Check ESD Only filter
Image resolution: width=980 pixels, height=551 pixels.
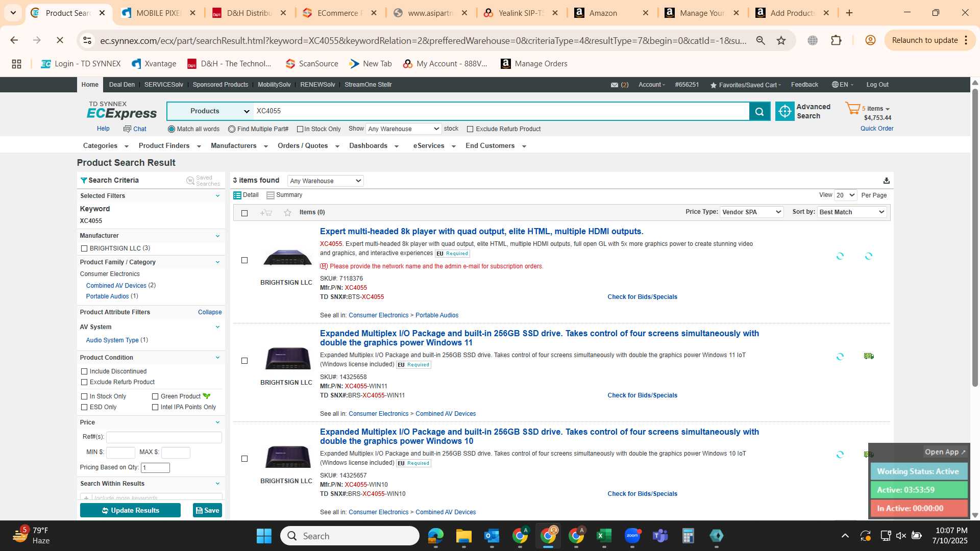point(84,407)
